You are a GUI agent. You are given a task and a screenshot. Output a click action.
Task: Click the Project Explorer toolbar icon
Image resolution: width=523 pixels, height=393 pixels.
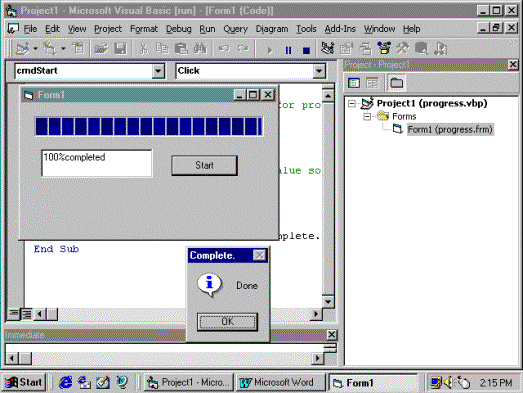(327, 49)
